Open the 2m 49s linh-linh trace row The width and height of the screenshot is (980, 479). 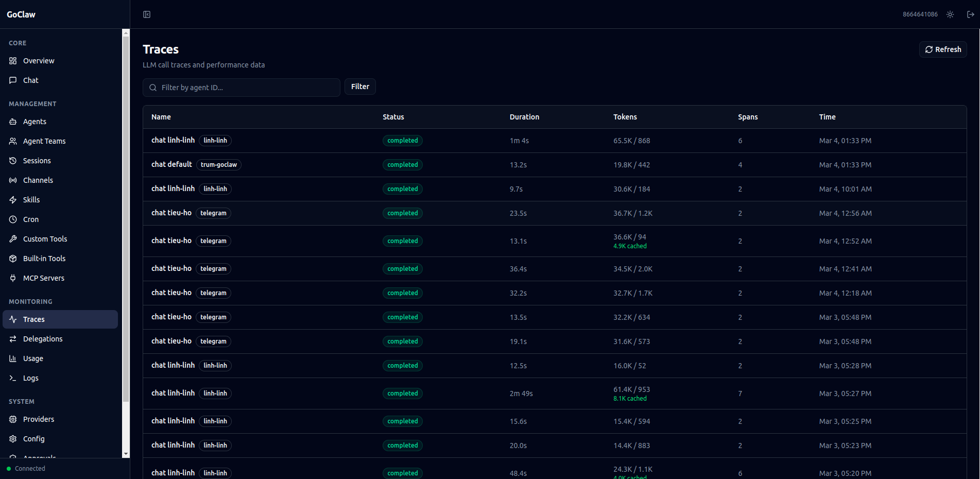click(173, 393)
